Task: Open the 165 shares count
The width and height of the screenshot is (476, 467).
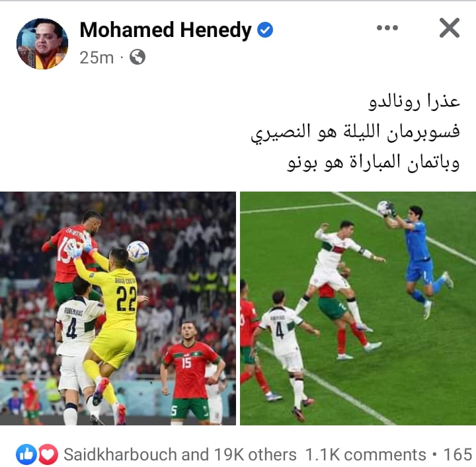Action: 459,454
